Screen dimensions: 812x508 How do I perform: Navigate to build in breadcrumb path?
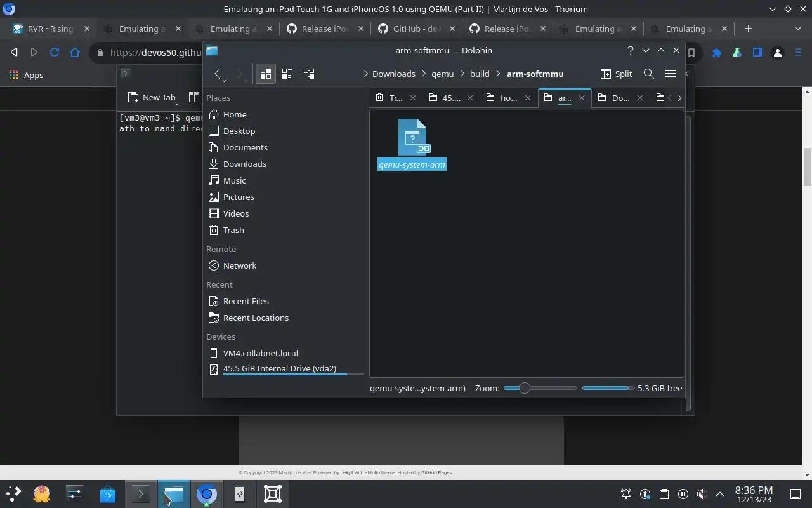tap(480, 74)
